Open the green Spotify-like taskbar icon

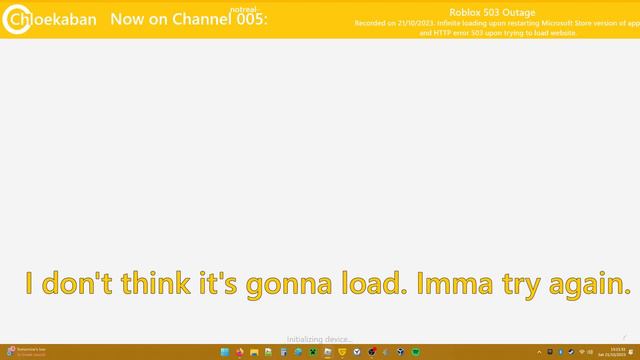[x=416, y=352]
